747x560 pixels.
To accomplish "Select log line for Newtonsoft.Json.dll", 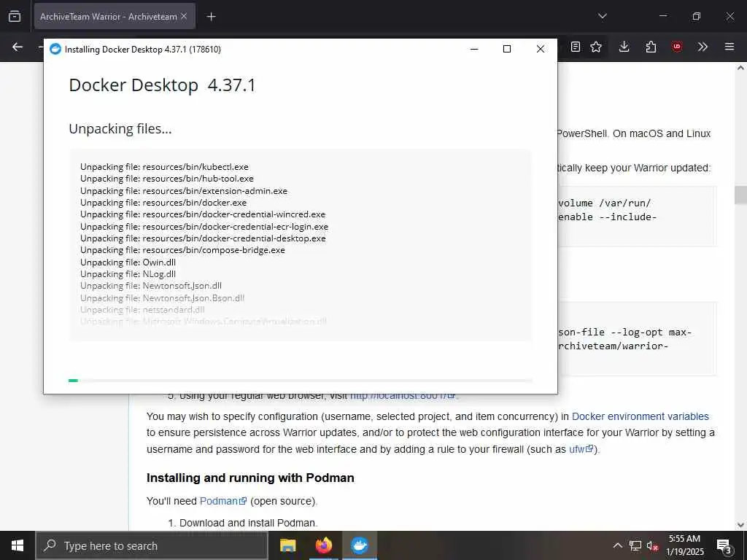I will (151, 286).
